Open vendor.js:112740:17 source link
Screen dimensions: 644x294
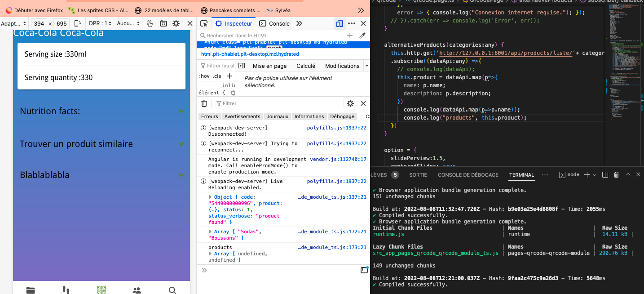click(x=338, y=159)
